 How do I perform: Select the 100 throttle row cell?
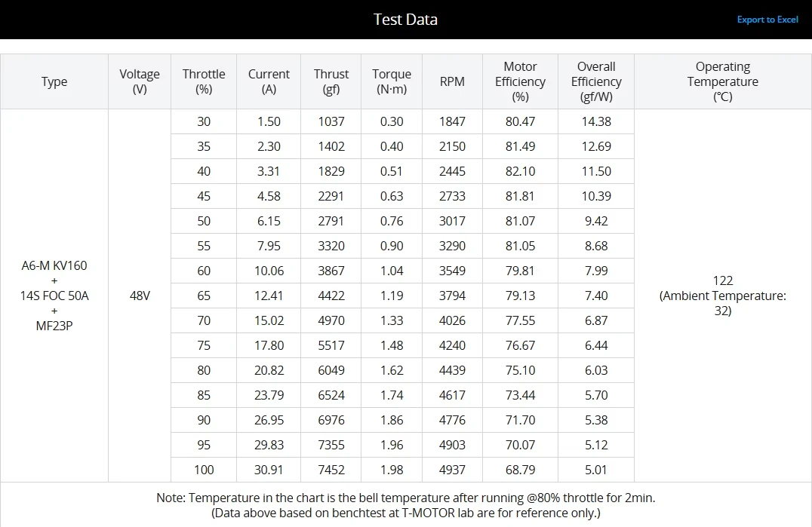pyautogui.click(x=204, y=470)
